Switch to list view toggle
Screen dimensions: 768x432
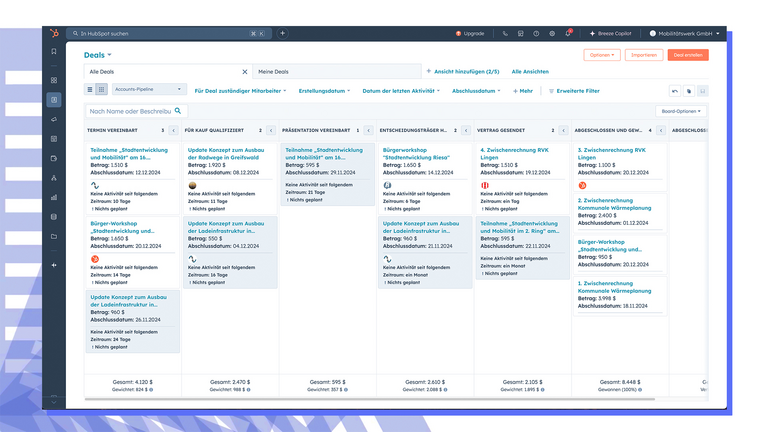pos(89,90)
